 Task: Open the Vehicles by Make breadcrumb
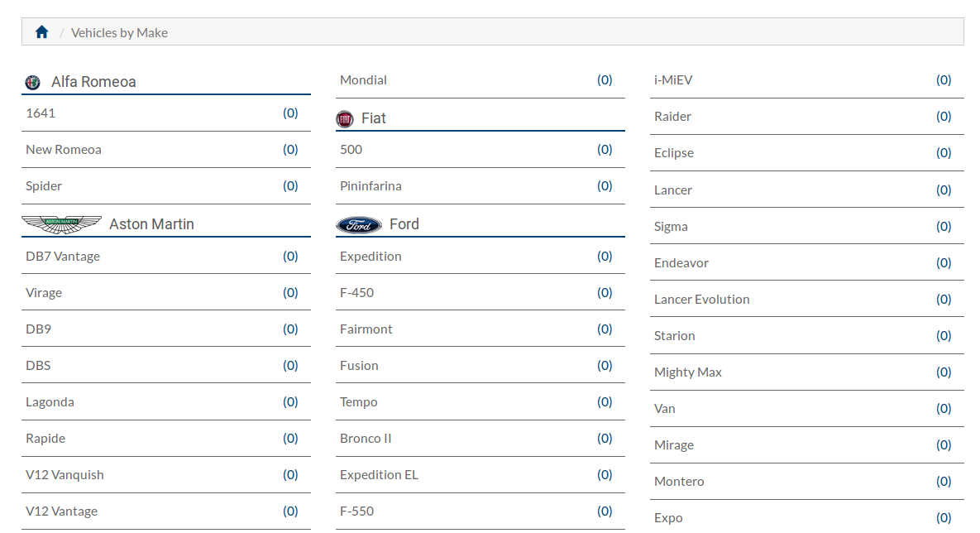pos(119,32)
